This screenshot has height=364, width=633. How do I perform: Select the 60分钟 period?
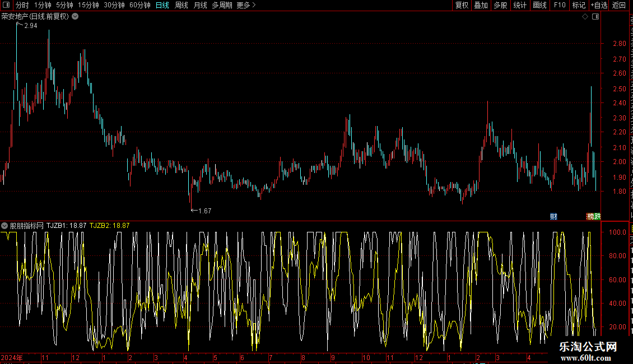[140, 5]
